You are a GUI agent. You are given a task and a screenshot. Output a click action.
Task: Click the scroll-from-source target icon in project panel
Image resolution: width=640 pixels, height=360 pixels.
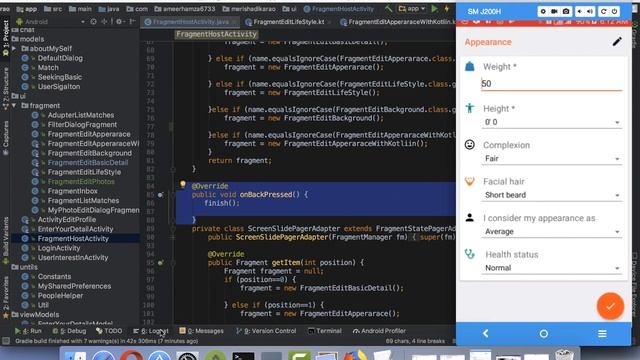pos(93,22)
